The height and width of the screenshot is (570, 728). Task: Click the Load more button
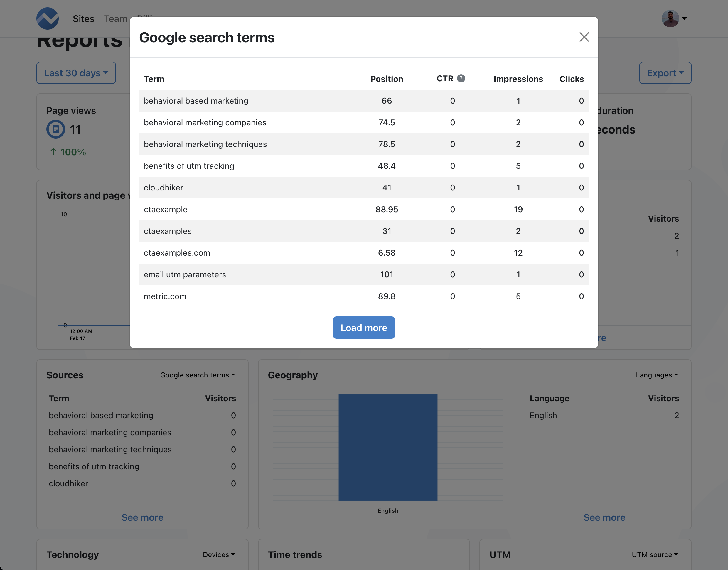[363, 327]
